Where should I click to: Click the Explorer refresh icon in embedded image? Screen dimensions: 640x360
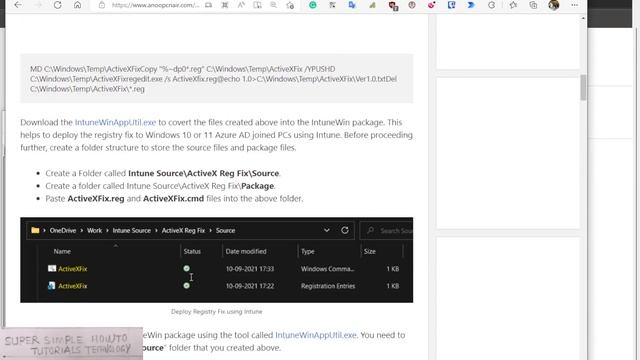pyautogui.click(x=345, y=230)
